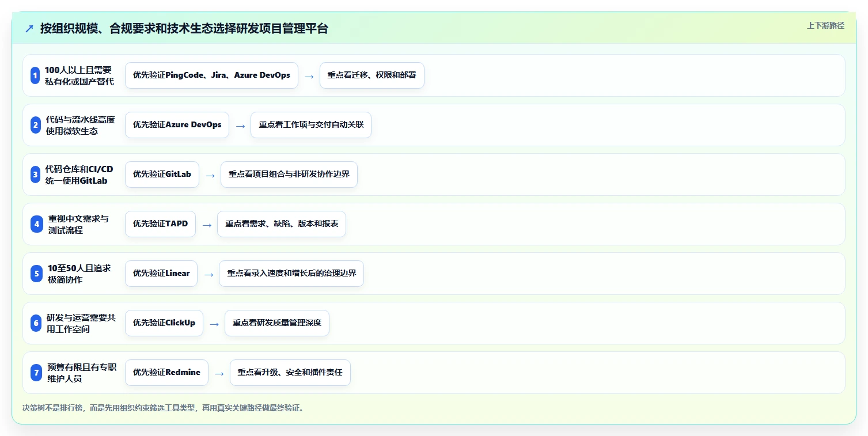Click the numbered badge 3
Viewport: 868px width, 436px height.
(36, 175)
